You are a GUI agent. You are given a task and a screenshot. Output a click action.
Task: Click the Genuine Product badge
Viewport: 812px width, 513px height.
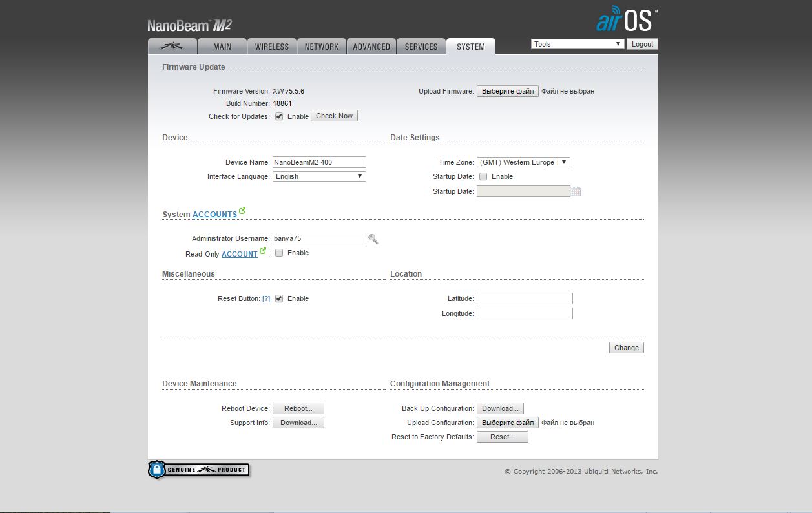point(199,470)
